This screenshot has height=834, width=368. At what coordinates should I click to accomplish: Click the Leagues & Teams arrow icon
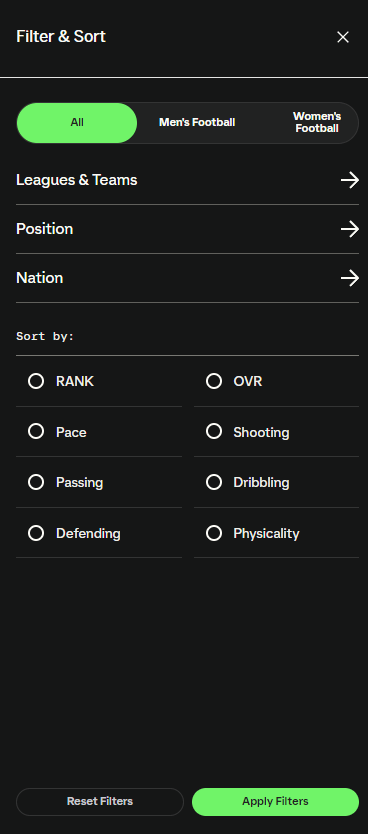click(349, 180)
